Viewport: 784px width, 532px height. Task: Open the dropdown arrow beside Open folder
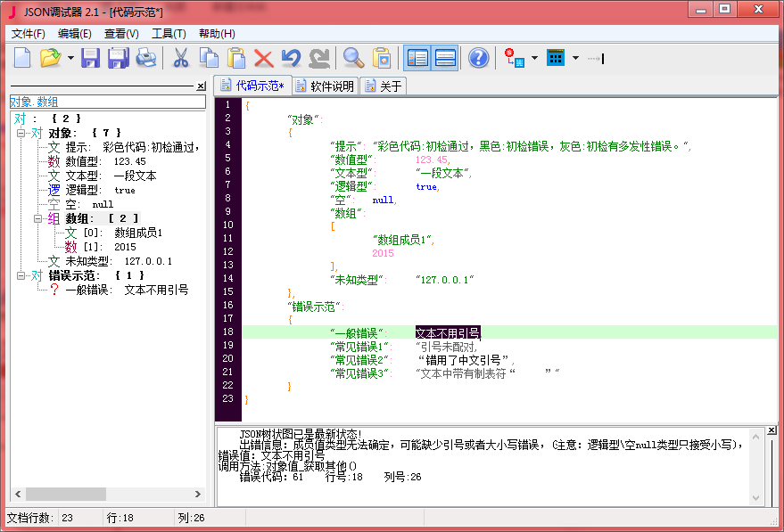click(70, 58)
